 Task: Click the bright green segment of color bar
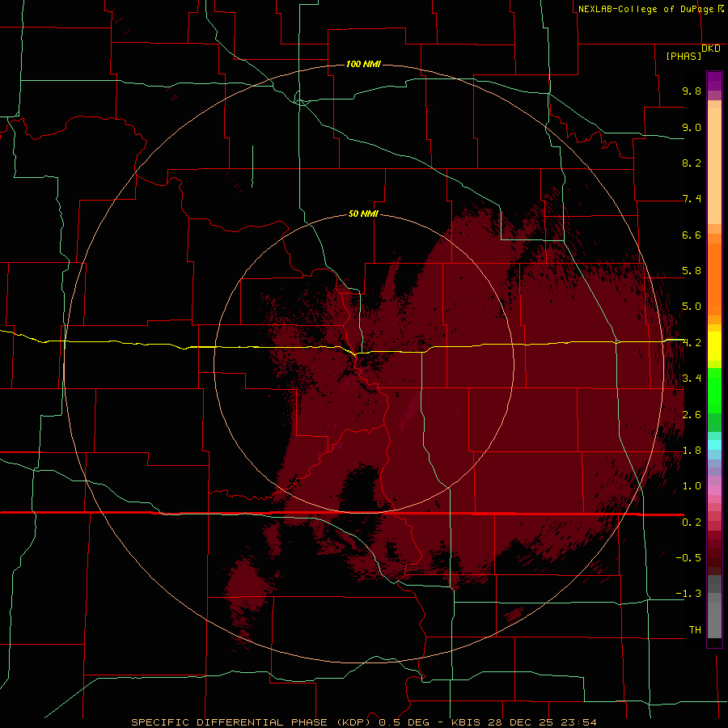coord(714,390)
